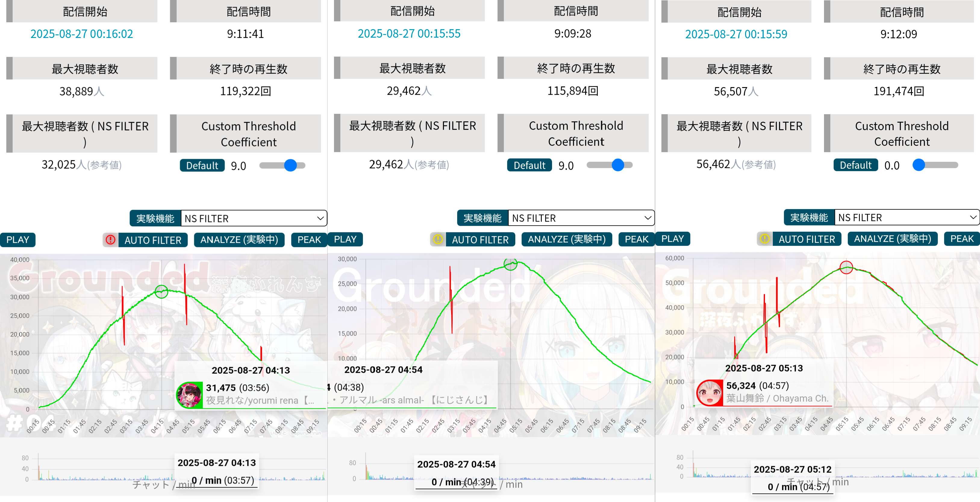This screenshot has width=980, height=502.
Task: Click the Ohayama Ch. avatar thumbnail
Action: [709, 393]
